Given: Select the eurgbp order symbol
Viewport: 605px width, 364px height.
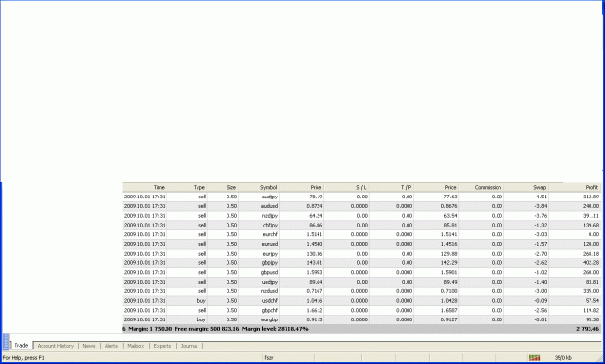Looking at the screenshot, I should (x=270, y=319).
